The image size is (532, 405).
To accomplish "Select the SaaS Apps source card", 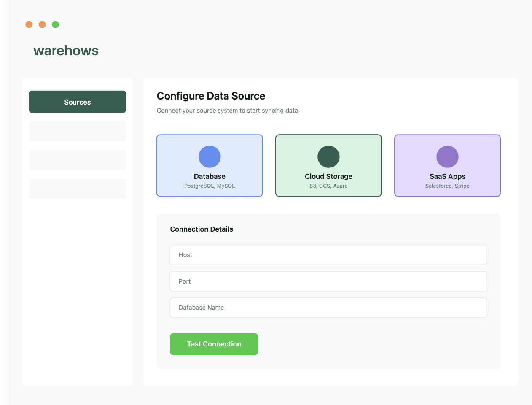I will 447,166.
